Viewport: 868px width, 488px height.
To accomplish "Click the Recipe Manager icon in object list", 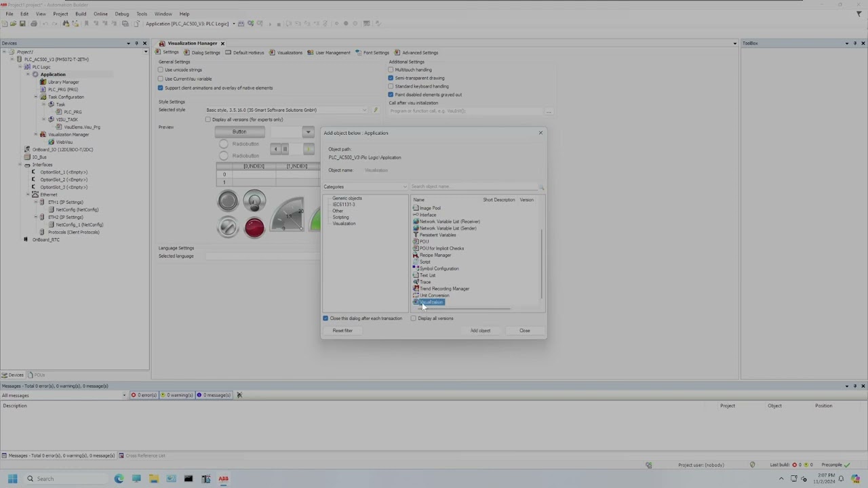I will [x=416, y=255].
